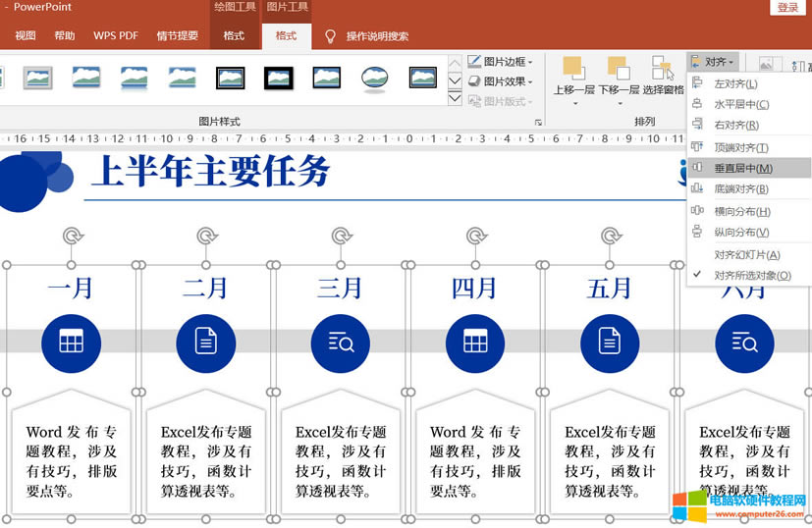Collapse the 对齐 dropdown button

(713, 62)
